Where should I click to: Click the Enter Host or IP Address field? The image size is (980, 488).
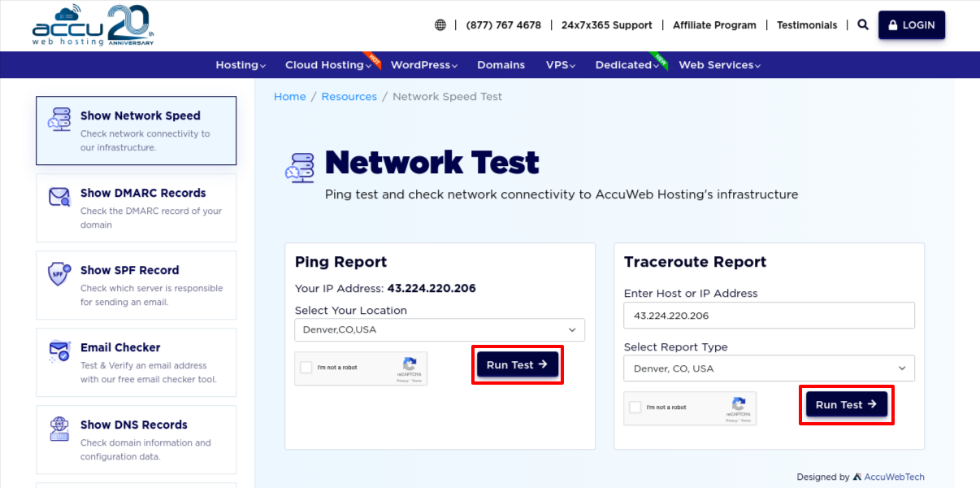point(769,316)
